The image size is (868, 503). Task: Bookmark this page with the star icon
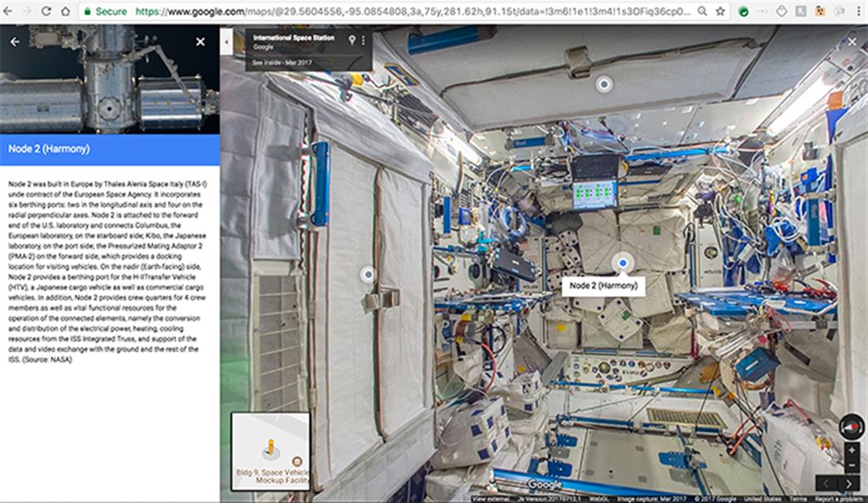720,12
